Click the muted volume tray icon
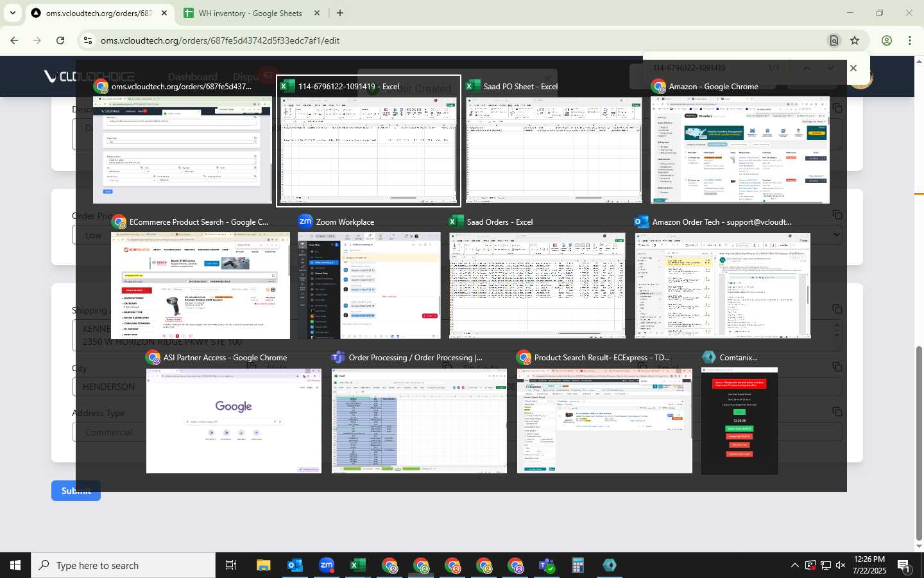 (841, 565)
